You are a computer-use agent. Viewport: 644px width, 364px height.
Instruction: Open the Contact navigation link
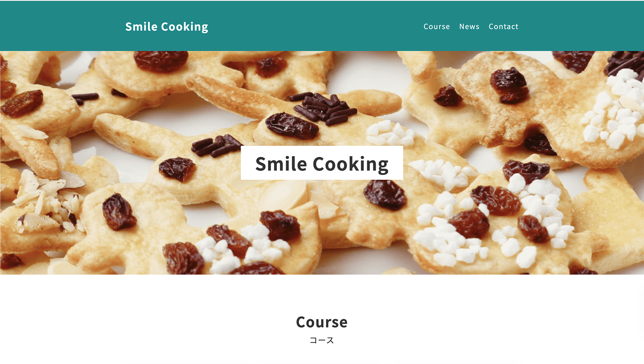point(503,26)
